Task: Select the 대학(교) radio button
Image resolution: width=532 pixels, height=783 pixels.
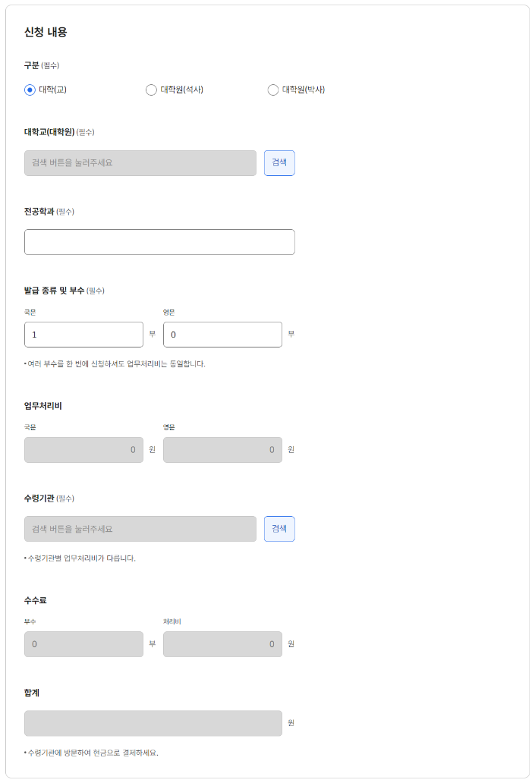Action: pos(30,90)
